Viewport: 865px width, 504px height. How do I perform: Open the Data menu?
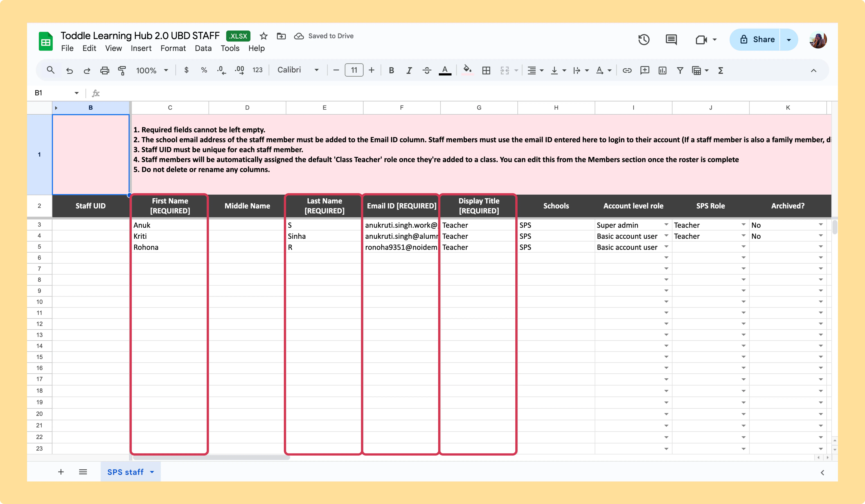[203, 48]
